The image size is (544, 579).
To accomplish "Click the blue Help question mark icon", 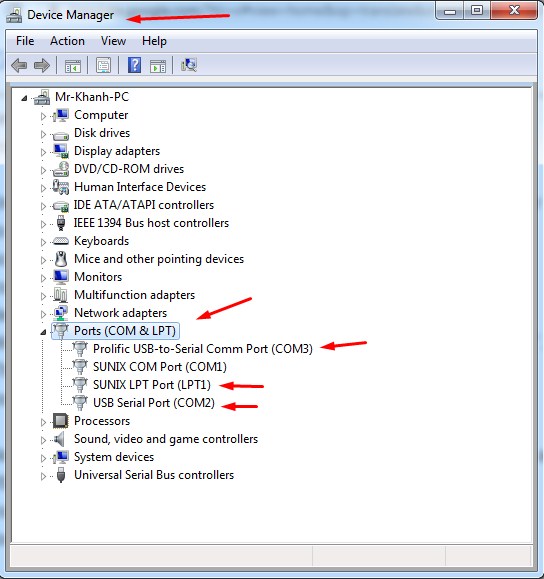I will pyautogui.click(x=134, y=65).
